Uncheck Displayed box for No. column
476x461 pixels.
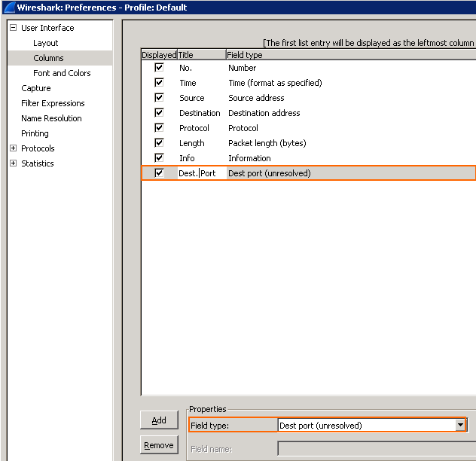click(159, 68)
